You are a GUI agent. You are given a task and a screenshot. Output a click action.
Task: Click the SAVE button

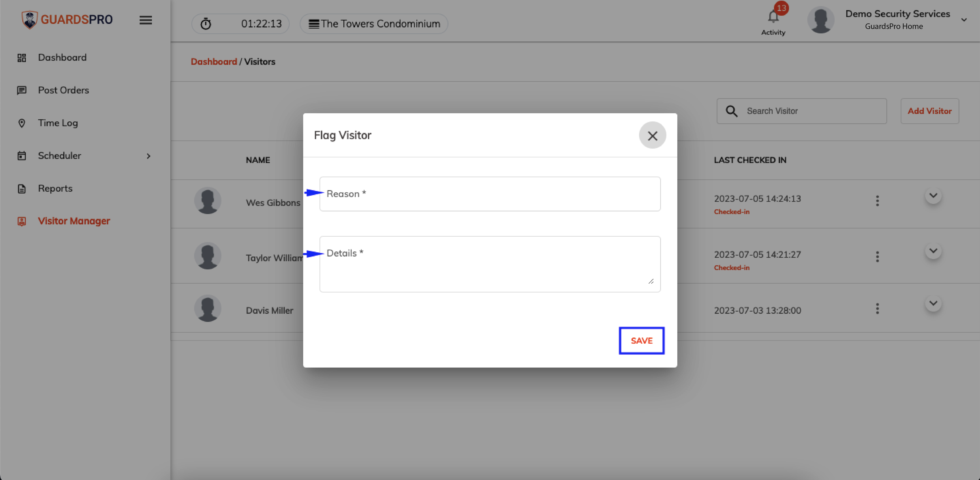641,341
